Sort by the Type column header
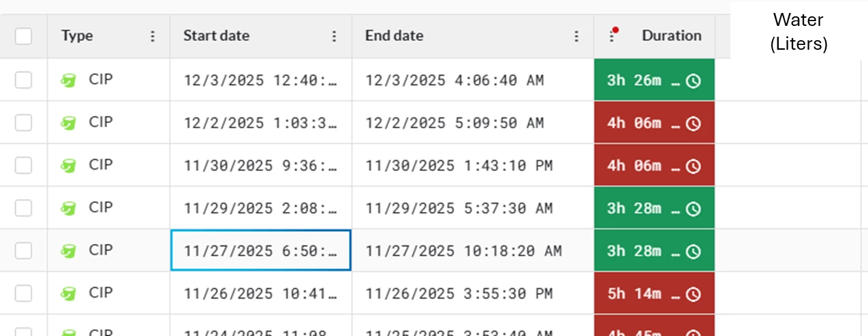The width and height of the screenshot is (868, 336). [77, 36]
